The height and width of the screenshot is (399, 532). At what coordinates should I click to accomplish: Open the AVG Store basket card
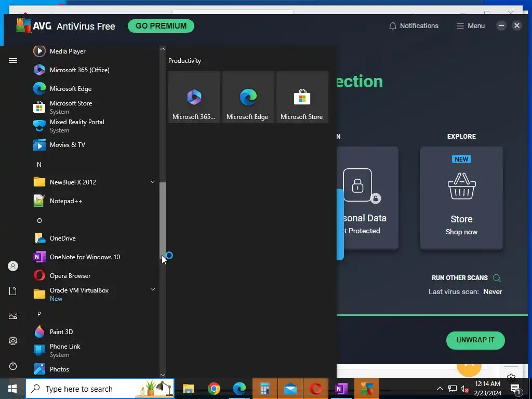[x=461, y=198]
